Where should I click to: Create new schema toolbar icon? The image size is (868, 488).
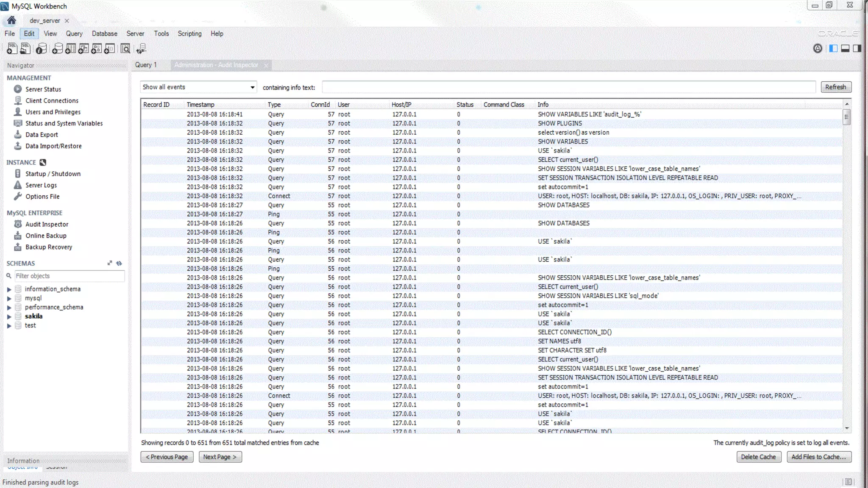tap(57, 49)
